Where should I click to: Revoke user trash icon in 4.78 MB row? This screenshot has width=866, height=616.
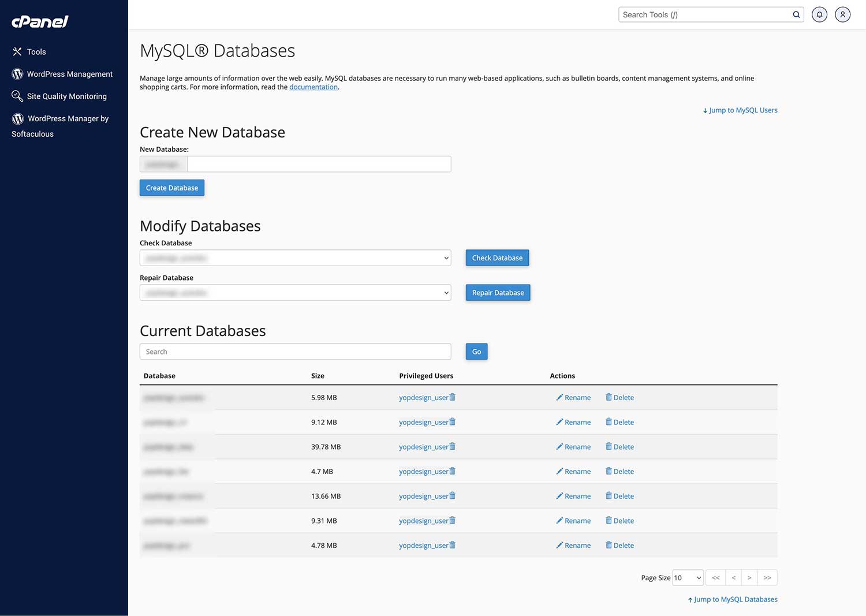pyautogui.click(x=453, y=545)
